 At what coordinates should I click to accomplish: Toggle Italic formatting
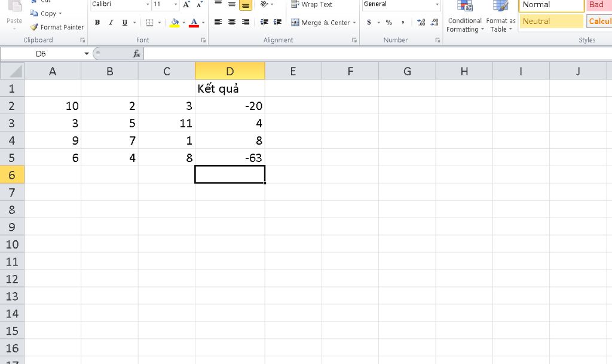[111, 23]
